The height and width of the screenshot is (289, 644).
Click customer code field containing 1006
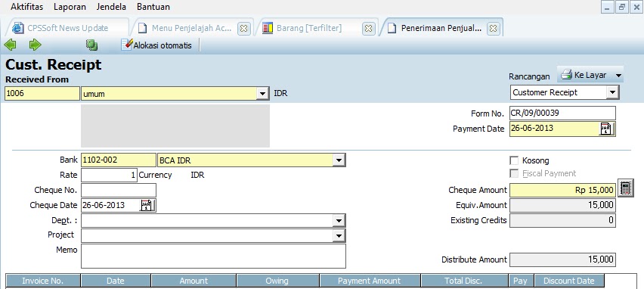point(42,93)
